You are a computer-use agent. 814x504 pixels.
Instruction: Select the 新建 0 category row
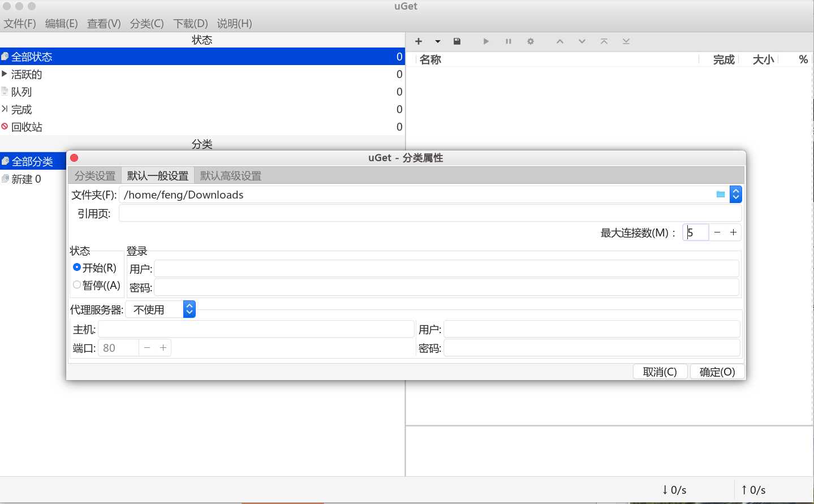pos(33,179)
